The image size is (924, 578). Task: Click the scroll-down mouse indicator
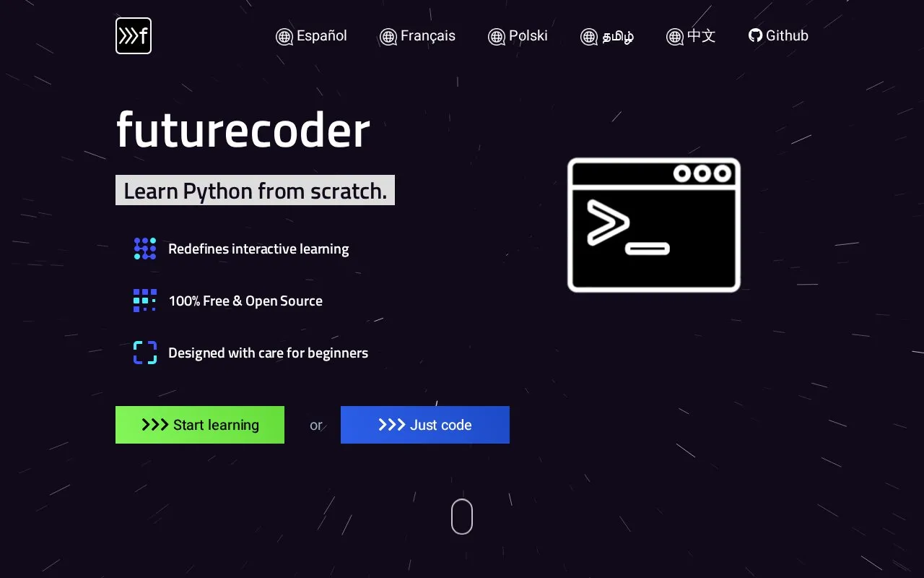462,517
